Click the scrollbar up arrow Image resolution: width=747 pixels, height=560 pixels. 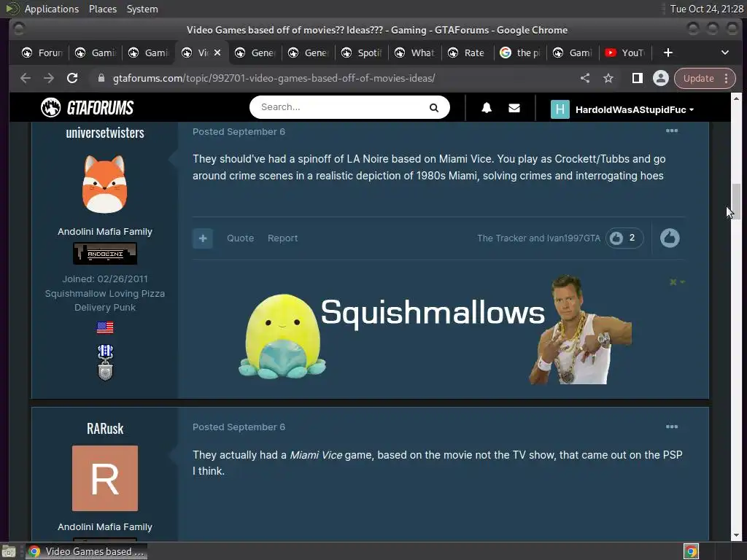pos(736,98)
